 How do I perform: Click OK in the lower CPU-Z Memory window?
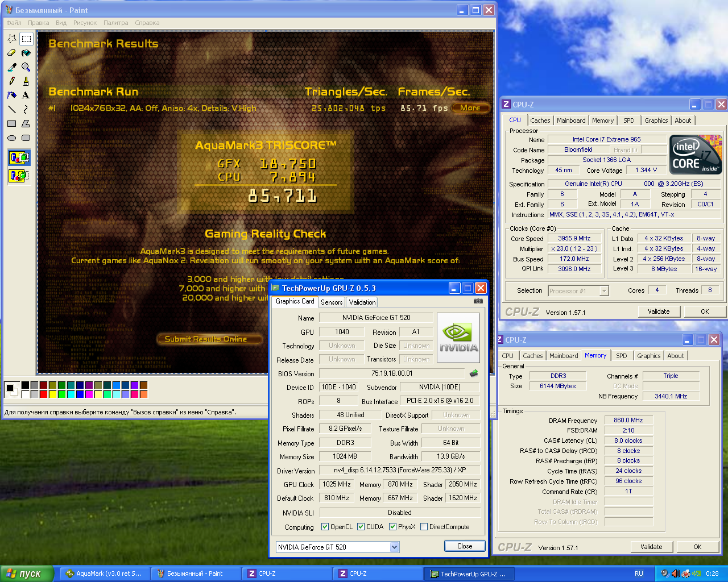697,547
